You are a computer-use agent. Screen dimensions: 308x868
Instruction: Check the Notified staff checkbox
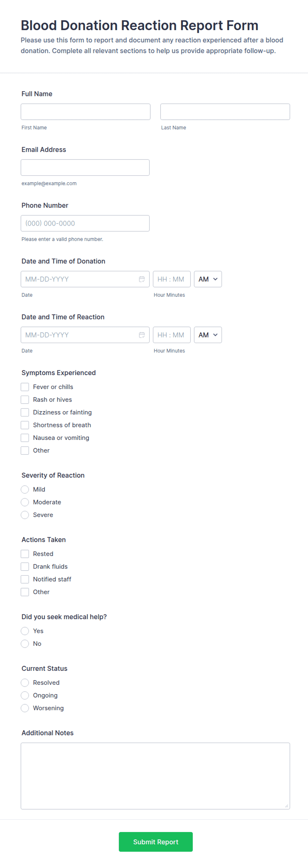click(25, 579)
